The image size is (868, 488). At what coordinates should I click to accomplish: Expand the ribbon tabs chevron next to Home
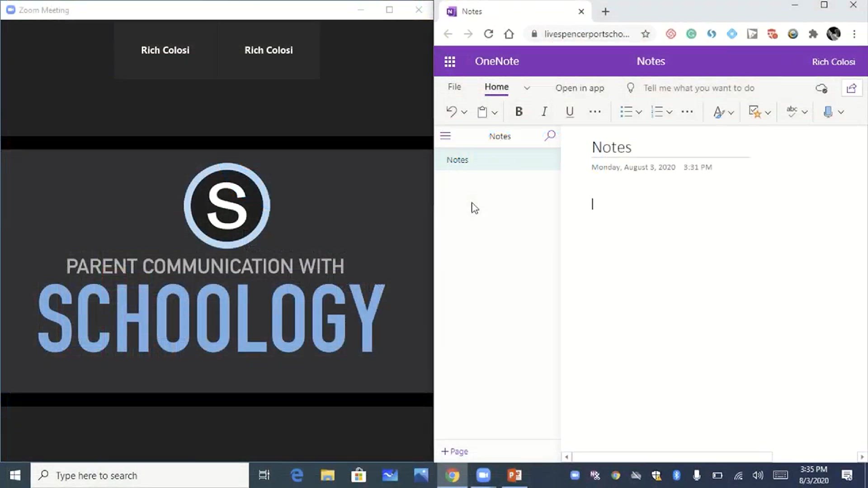point(527,88)
